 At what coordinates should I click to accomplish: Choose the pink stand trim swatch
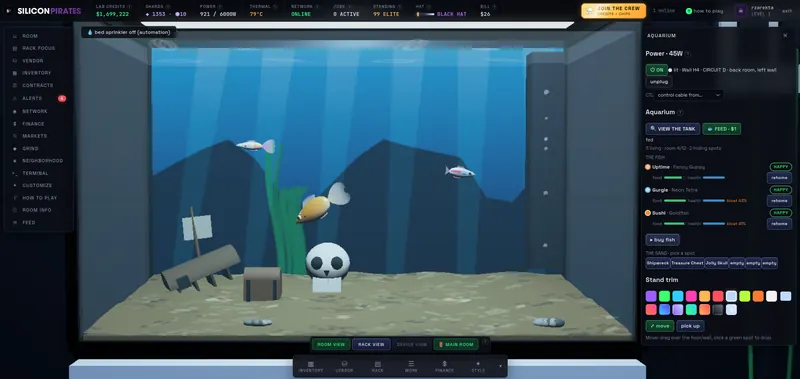(x=691, y=296)
